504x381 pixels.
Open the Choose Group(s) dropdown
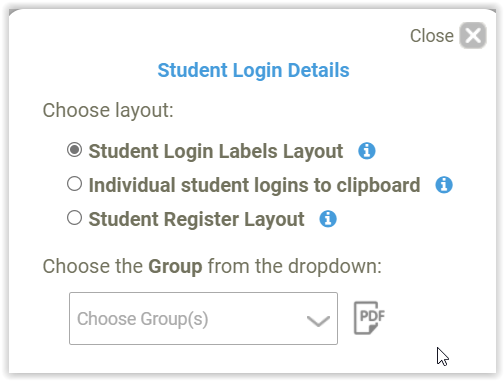[203, 318]
